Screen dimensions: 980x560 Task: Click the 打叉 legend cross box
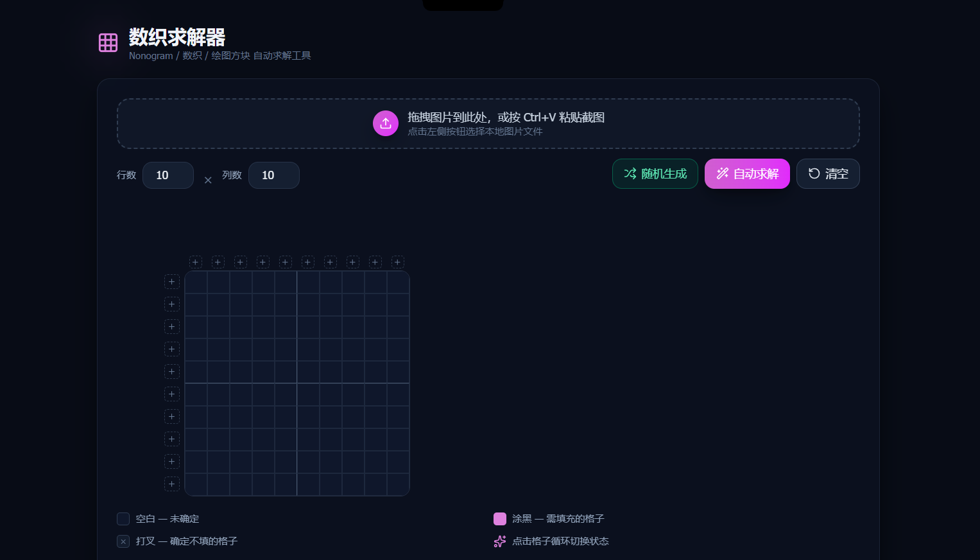[x=123, y=541]
